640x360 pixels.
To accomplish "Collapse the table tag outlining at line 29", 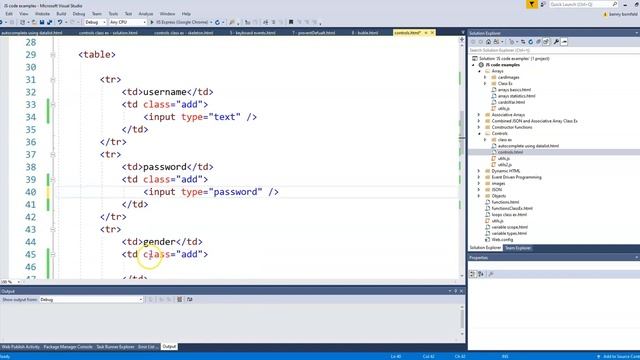I will pos(53,55).
